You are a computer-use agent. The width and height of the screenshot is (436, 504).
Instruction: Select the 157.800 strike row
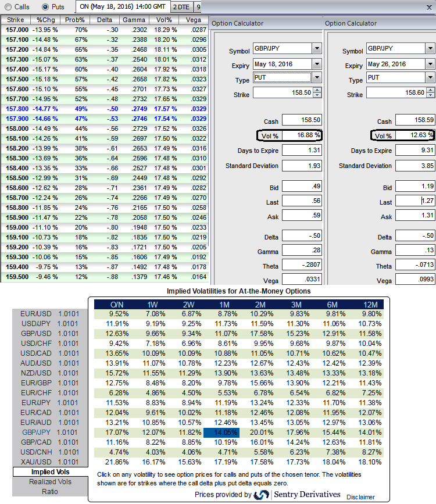(105, 109)
